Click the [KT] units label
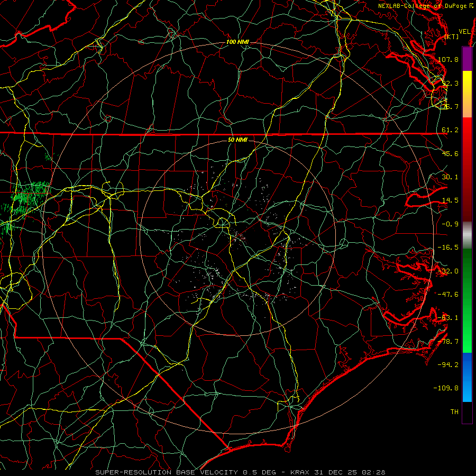The height and width of the screenshot is (476, 476). 452,36
